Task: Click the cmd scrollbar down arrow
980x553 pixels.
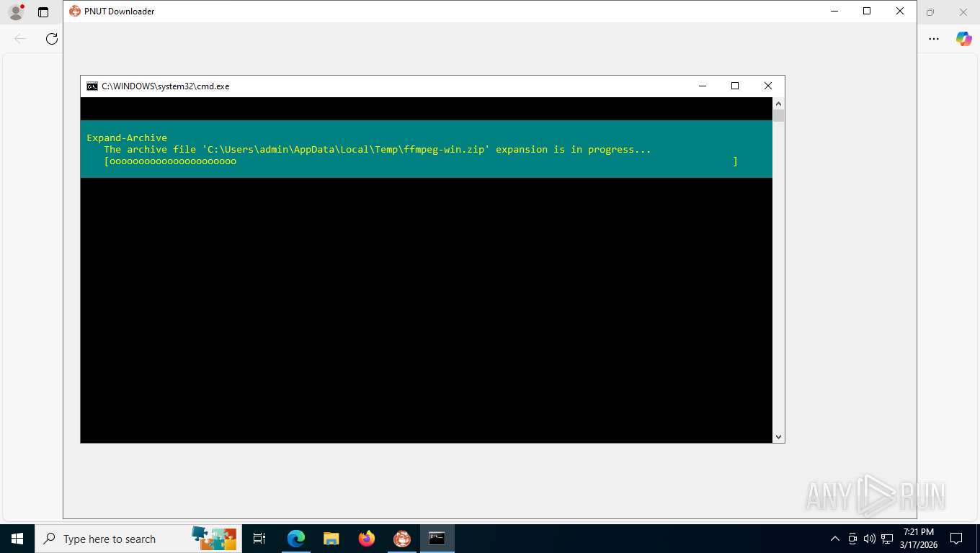Action: coord(778,436)
